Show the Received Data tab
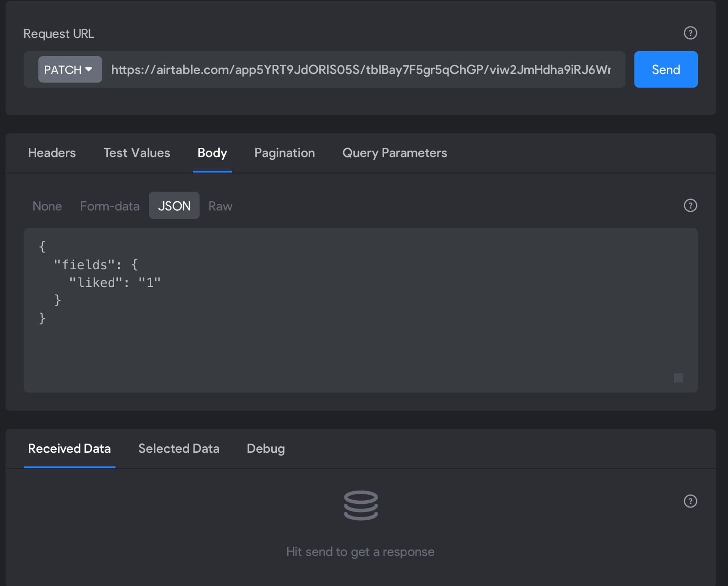728x586 pixels. [69, 449]
